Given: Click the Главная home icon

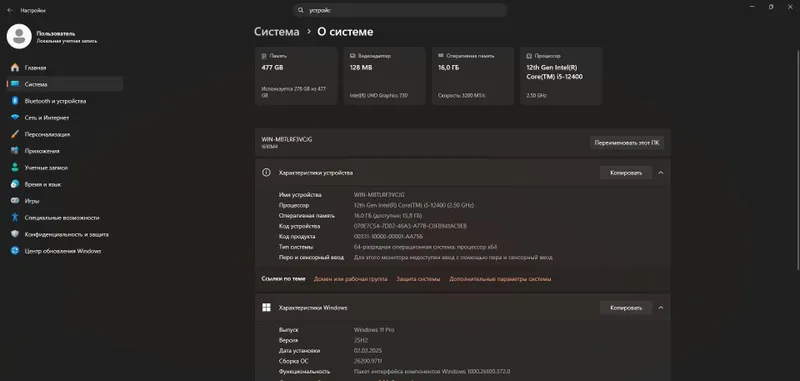Looking at the screenshot, I should tap(15, 67).
